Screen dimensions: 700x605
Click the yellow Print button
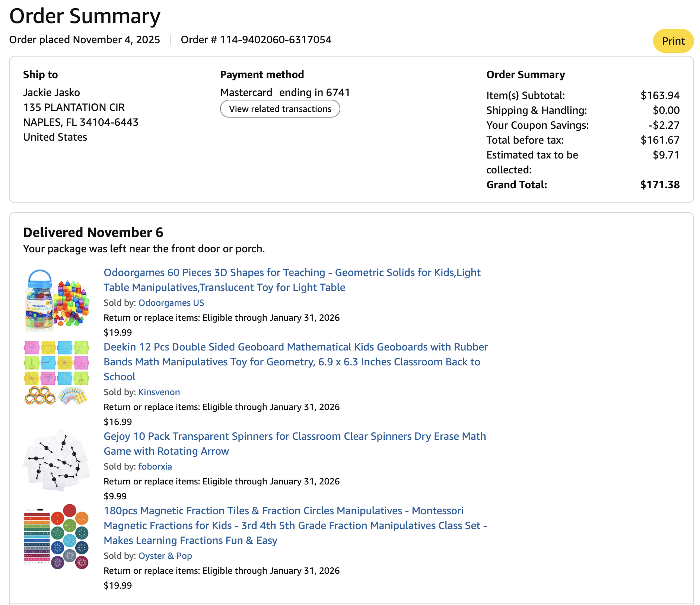coord(673,41)
